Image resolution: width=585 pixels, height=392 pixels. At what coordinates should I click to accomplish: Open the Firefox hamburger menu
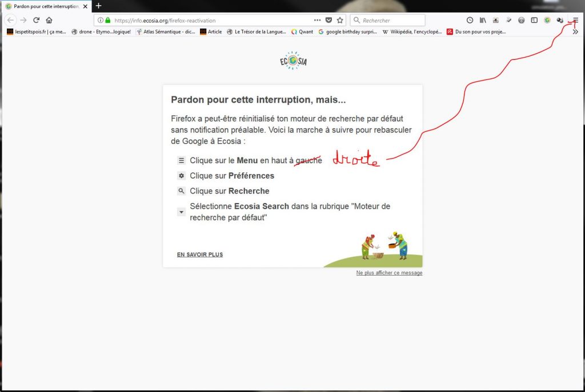pos(576,20)
